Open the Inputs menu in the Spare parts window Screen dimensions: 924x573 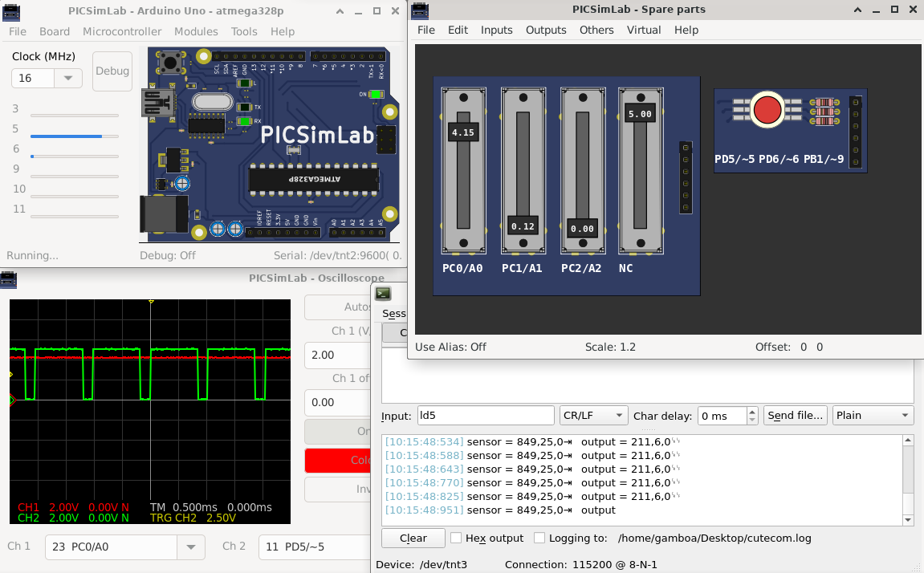click(x=496, y=30)
